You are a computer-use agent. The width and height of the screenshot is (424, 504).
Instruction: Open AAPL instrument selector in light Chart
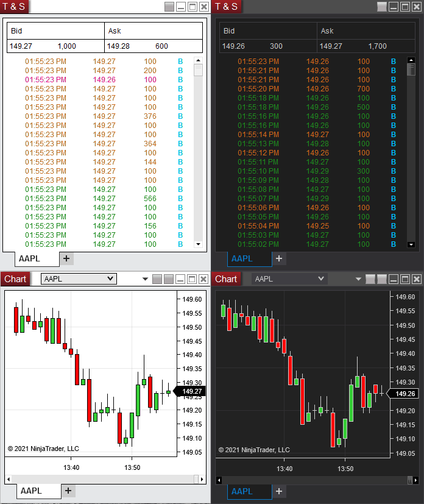point(79,279)
